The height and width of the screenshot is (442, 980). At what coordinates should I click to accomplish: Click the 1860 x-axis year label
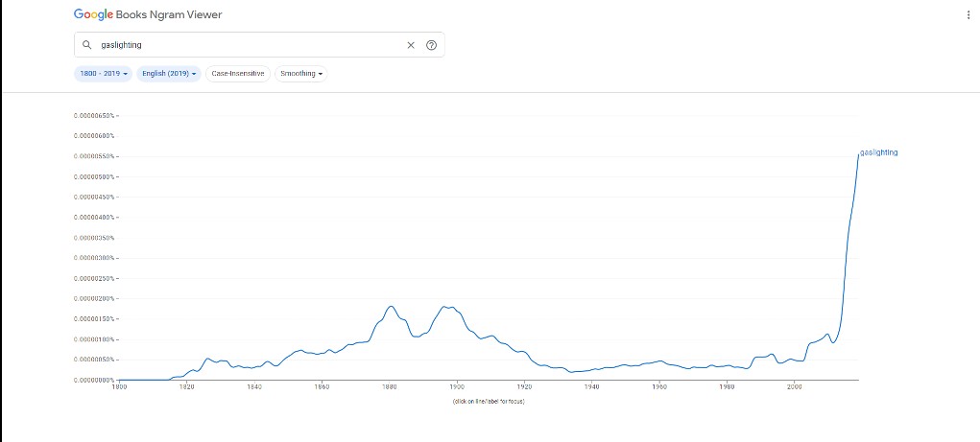click(x=322, y=387)
